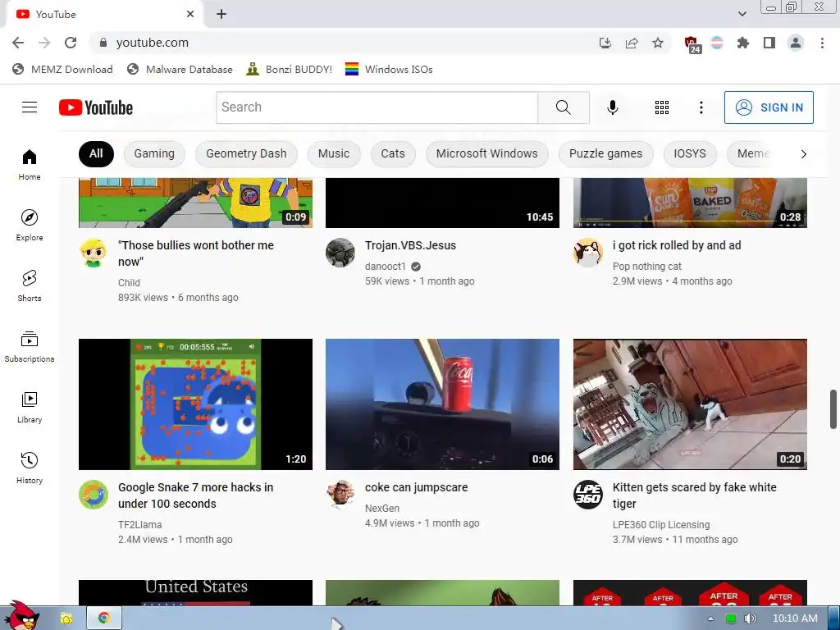Select the Music filter chip
840x630 pixels.
click(x=334, y=153)
